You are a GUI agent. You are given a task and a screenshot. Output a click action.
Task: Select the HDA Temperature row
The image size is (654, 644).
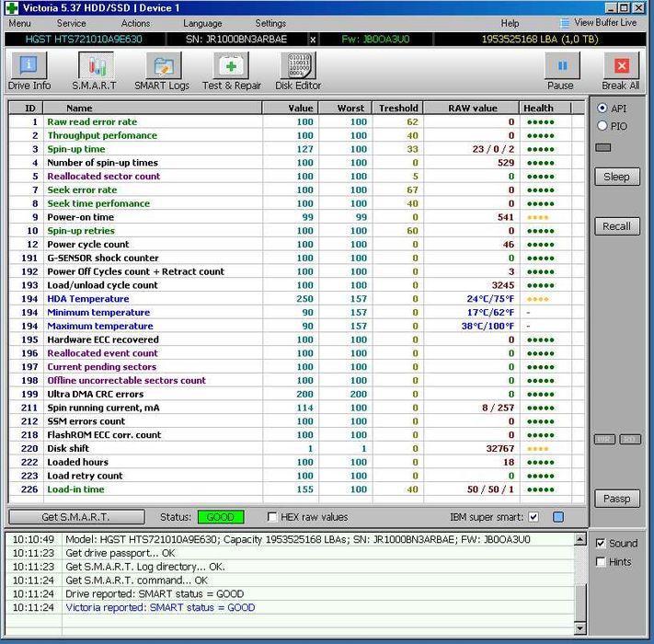pos(296,299)
